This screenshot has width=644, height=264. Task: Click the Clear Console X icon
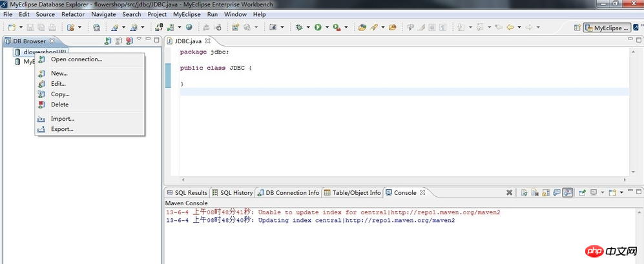[x=509, y=192]
